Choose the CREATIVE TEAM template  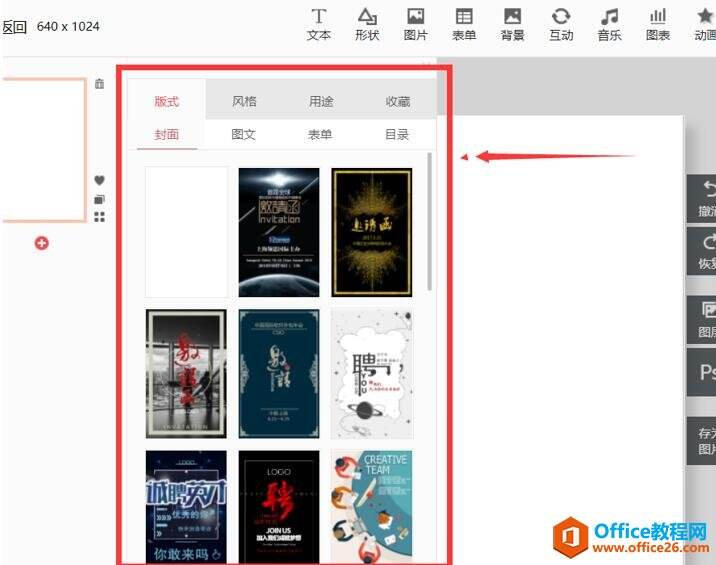click(x=372, y=507)
